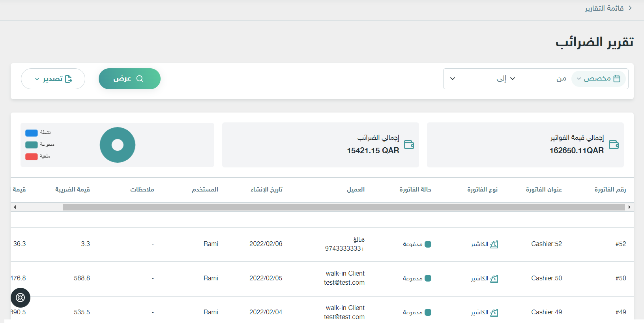Expand the date filter's far-left chevron
The width and height of the screenshot is (644, 323).
pyautogui.click(x=453, y=79)
